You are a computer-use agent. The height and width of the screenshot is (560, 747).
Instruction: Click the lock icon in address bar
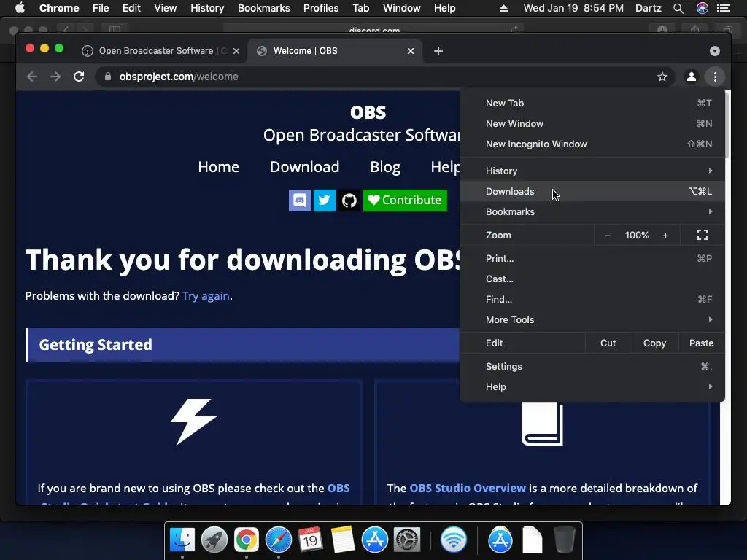point(108,77)
